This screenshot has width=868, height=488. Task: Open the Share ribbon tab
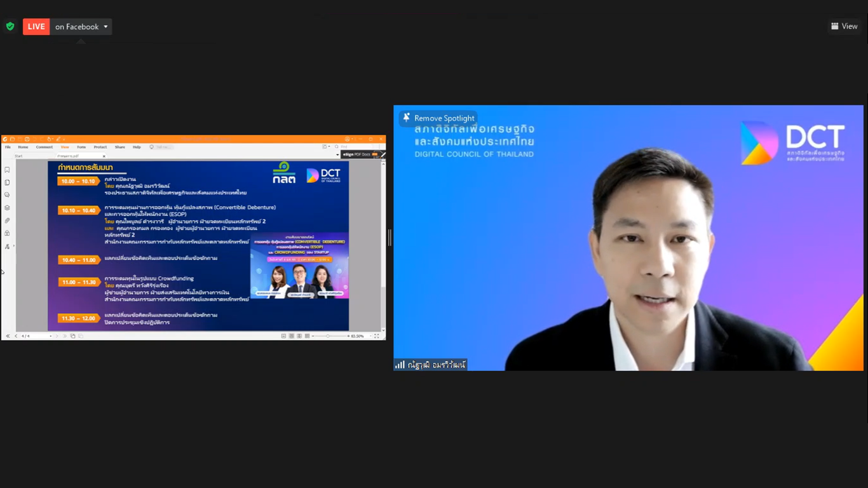point(120,147)
